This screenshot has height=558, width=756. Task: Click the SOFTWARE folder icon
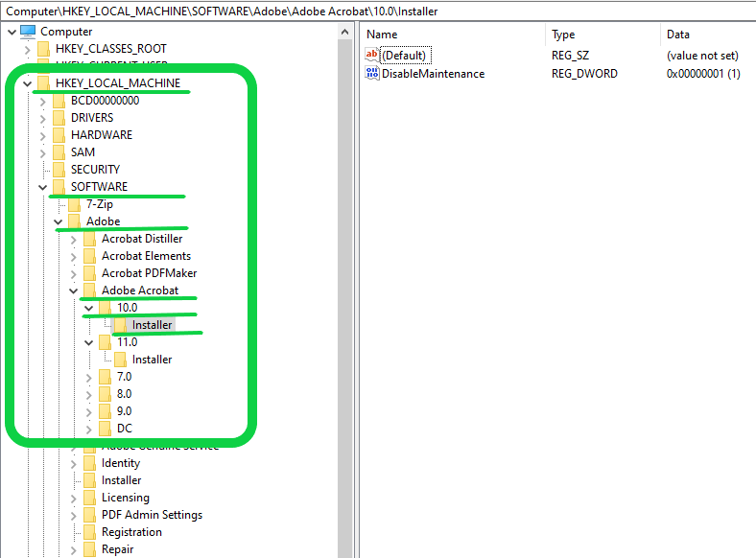click(x=59, y=187)
